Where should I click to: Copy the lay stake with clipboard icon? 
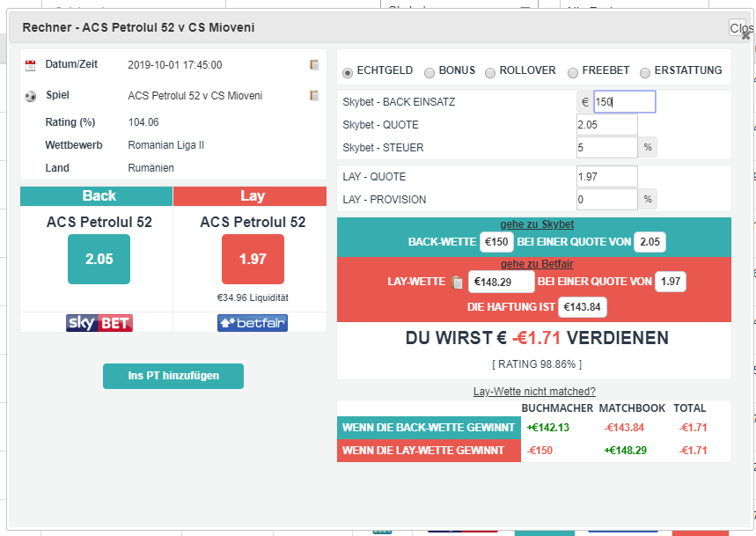click(457, 282)
